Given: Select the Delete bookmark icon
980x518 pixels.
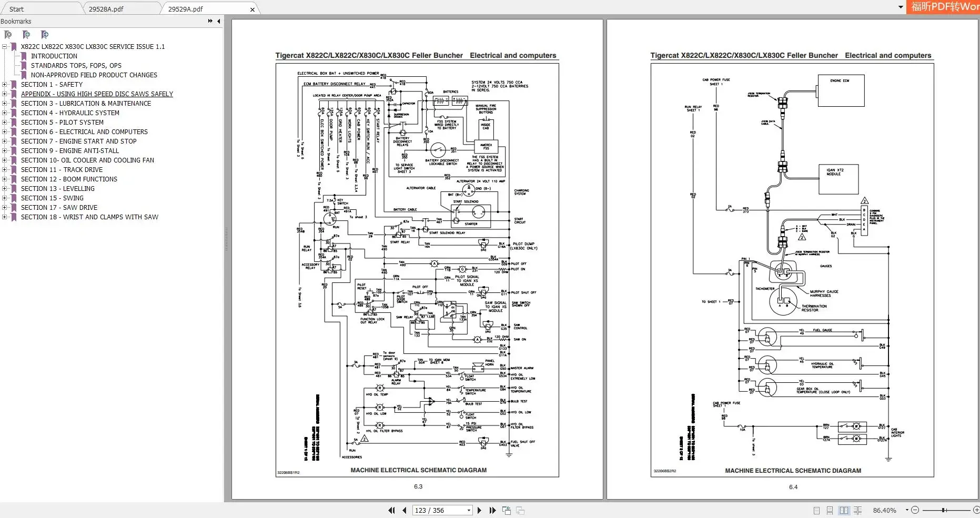Looking at the screenshot, I should click(8, 35).
